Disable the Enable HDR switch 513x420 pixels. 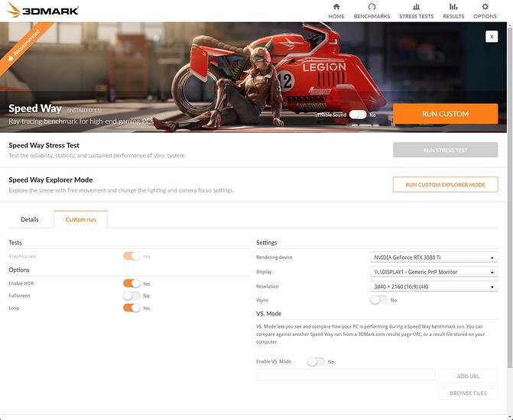pyautogui.click(x=131, y=283)
